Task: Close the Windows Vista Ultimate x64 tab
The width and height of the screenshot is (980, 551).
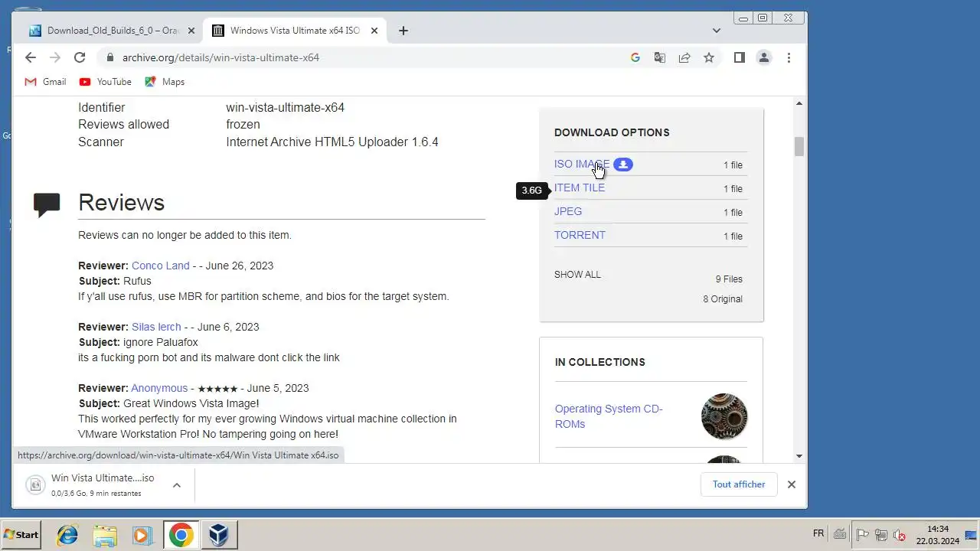Action: pyautogui.click(x=374, y=31)
